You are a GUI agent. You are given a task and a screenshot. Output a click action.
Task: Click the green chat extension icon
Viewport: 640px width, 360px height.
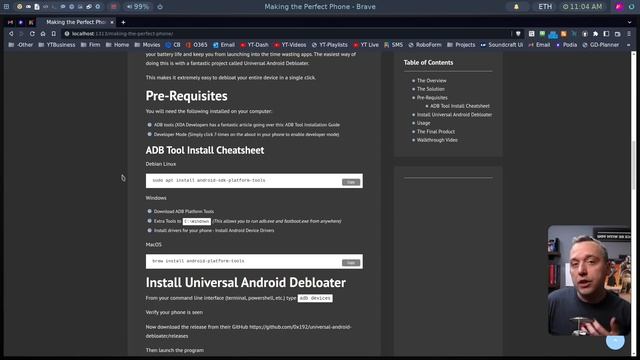(542, 34)
